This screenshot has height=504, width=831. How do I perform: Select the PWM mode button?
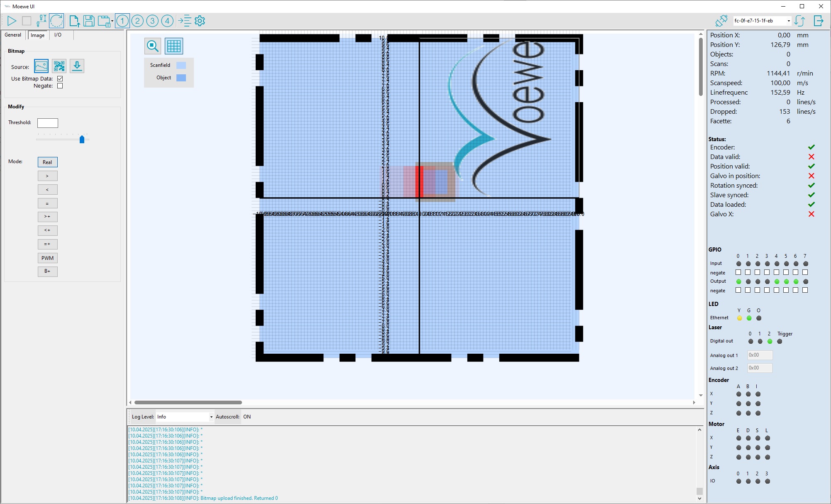click(47, 258)
